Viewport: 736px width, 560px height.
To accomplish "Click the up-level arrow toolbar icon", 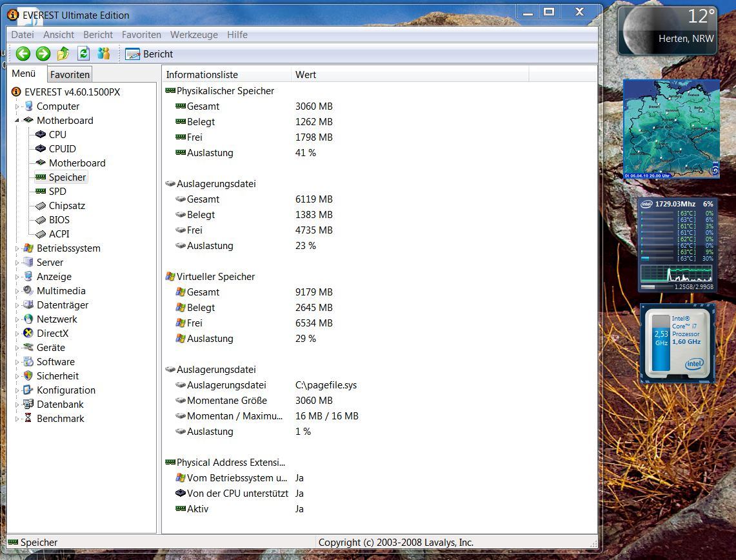I will point(63,54).
